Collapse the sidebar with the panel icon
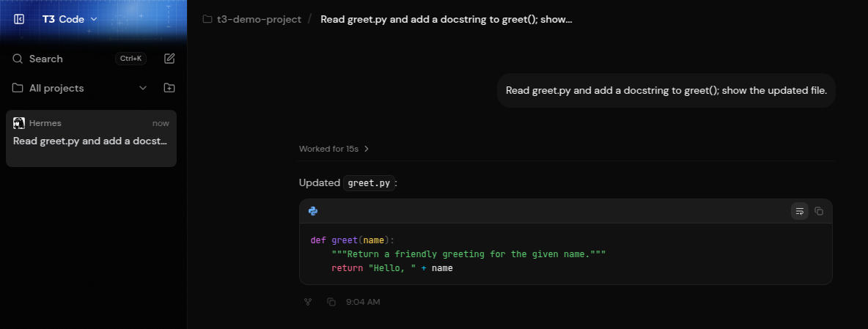Image resolution: width=868 pixels, height=329 pixels. coord(19,19)
